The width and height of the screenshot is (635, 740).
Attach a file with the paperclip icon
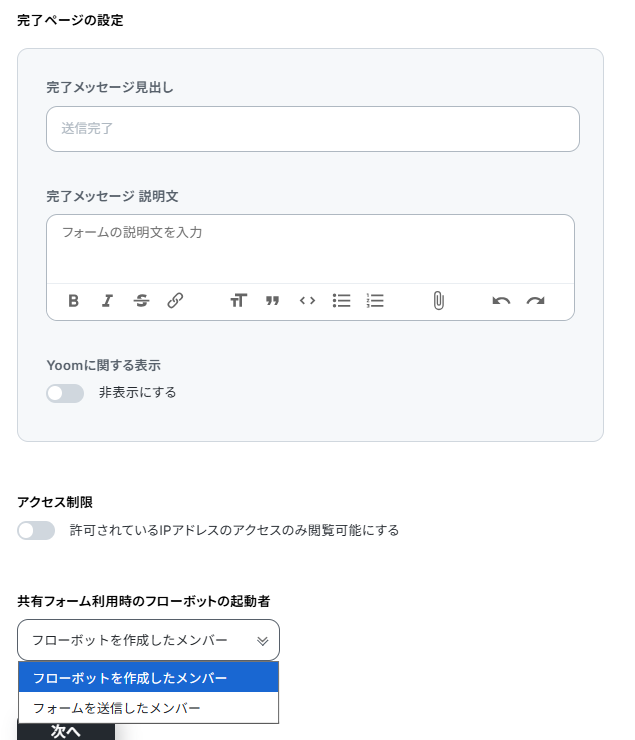(438, 301)
